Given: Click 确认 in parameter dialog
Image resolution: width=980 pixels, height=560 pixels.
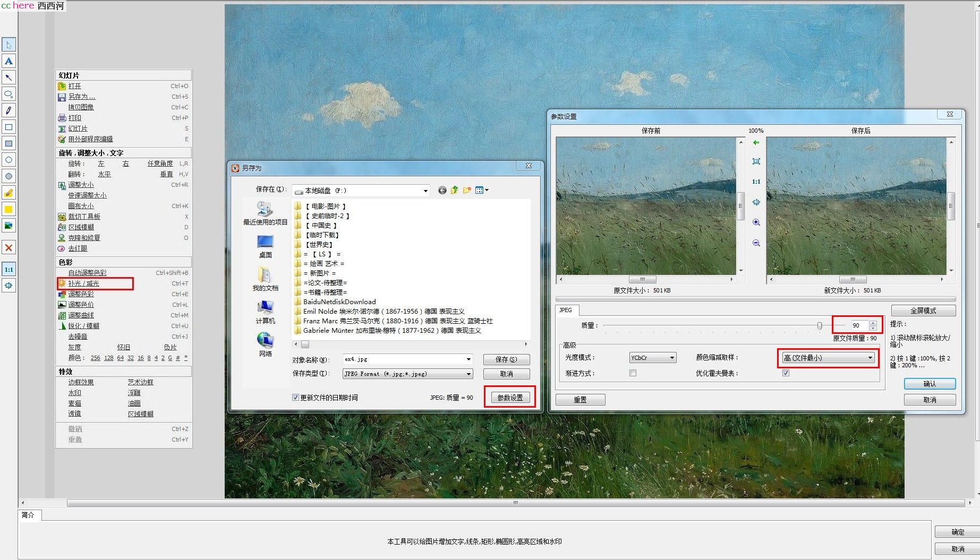Looking at the screenshot, I should [930, 384].
